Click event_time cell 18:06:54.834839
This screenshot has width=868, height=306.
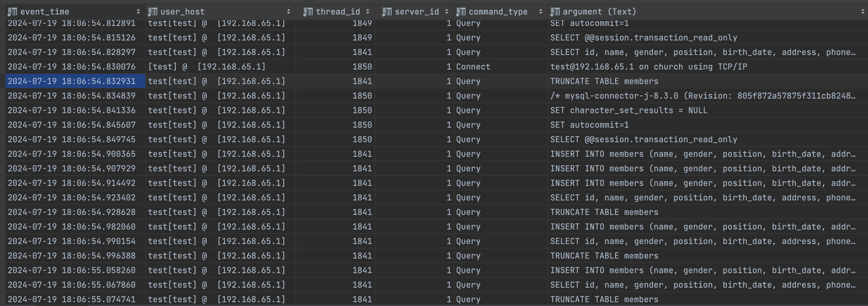(75, 96)
